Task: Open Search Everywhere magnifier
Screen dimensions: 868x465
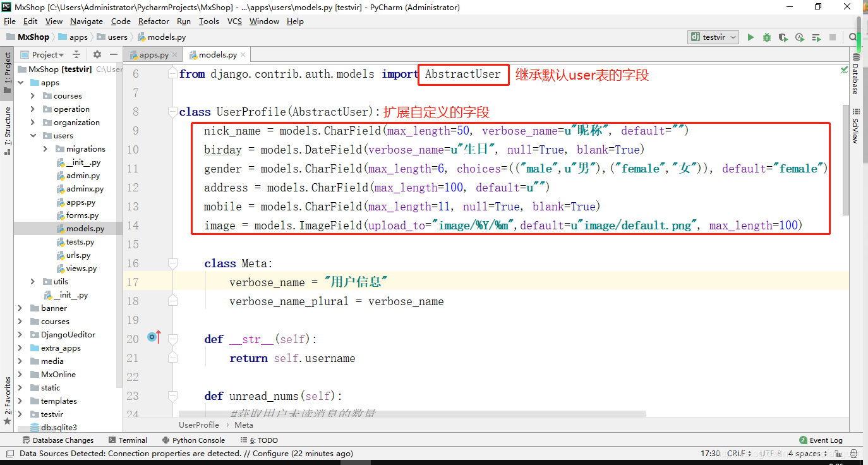Action: point(853,37)
